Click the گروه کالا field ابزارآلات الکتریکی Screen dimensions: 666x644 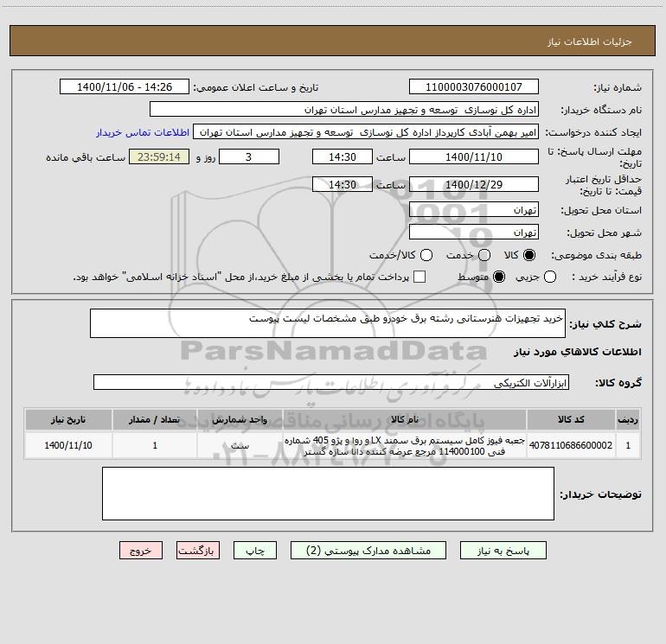point(331,382)
